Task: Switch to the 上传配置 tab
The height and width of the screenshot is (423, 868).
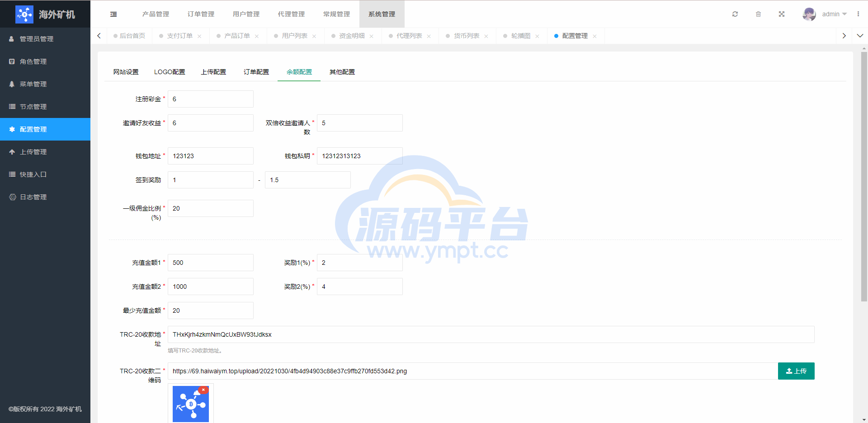Action: click(213, 72)
